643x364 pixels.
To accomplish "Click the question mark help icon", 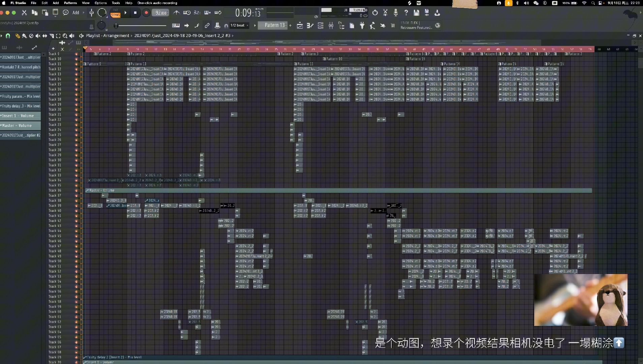I will (x=406, y=13).
